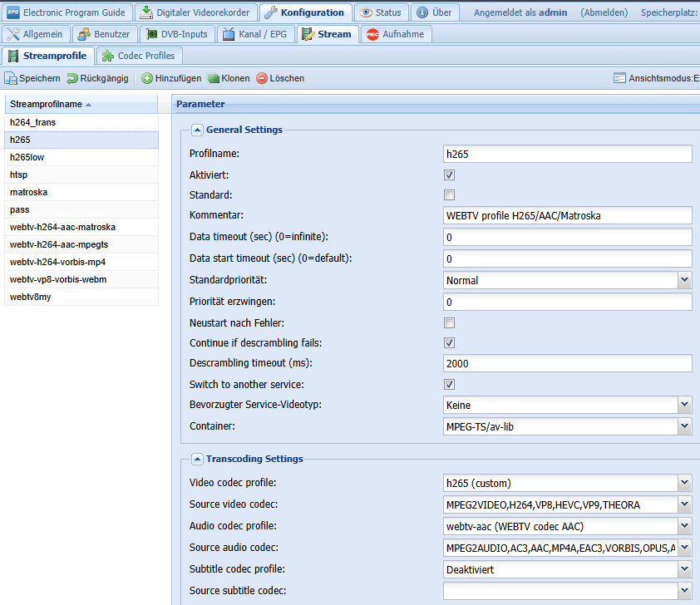Open the Electronic Program Guide tab
The height and width of the screenshot is (605, 700).
coord(67,12)
